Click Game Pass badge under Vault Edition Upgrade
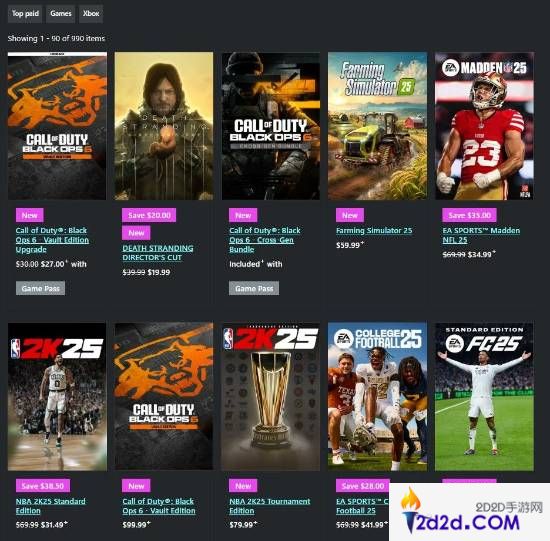The width and height of the screenshot is (550, 541). (40, 288)
